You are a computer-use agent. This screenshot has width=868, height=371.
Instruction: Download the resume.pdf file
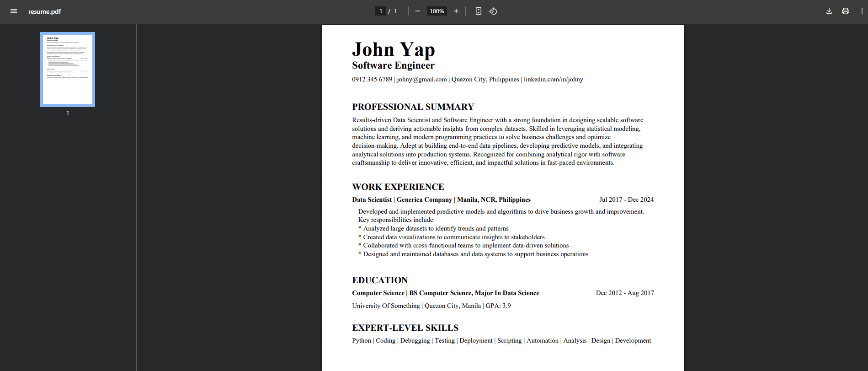pos(829,11)
